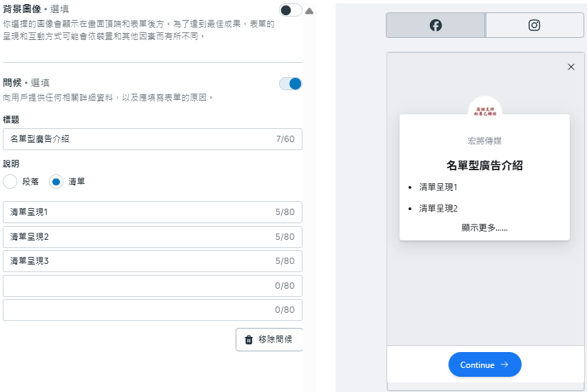Switch preview to the Instagram icon tab
Viewport: 587px width, 392px height.
point(534,25)
